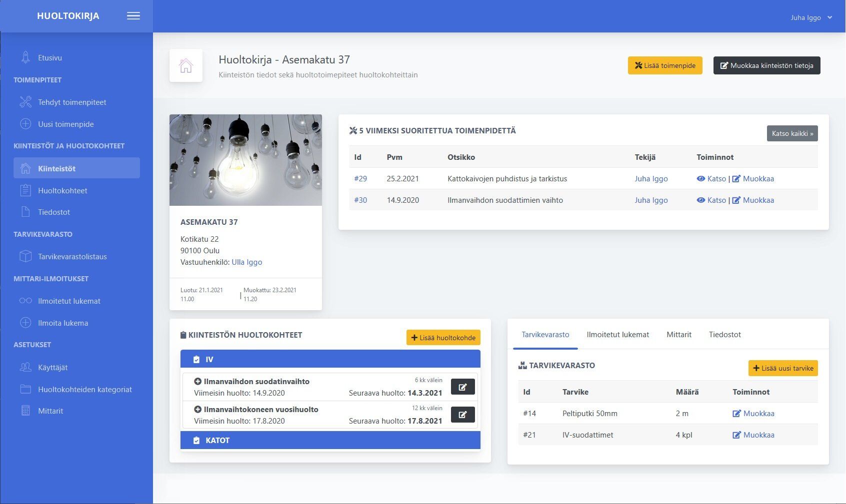
Task: Click the Otsikko column header
Action: (x=461, y=157)
